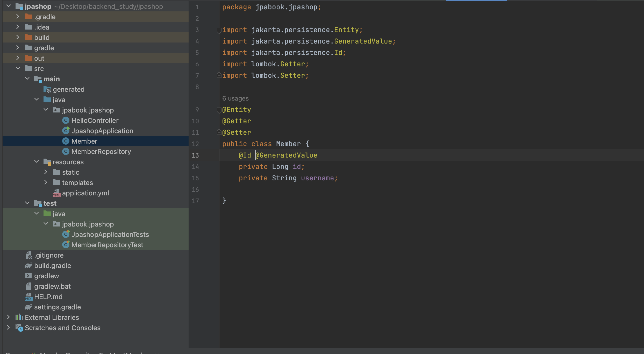
Task: Fold the imports block at line 3
Action: point(219,30)
